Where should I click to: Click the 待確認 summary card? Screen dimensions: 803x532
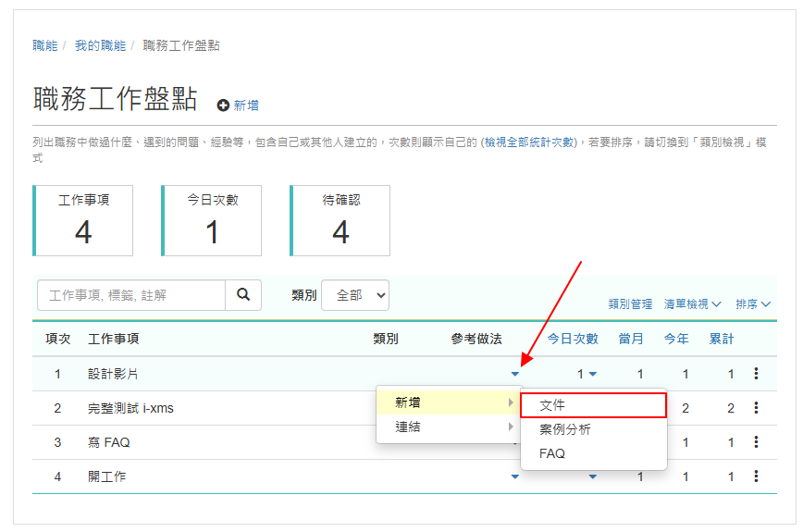point(340,221)
